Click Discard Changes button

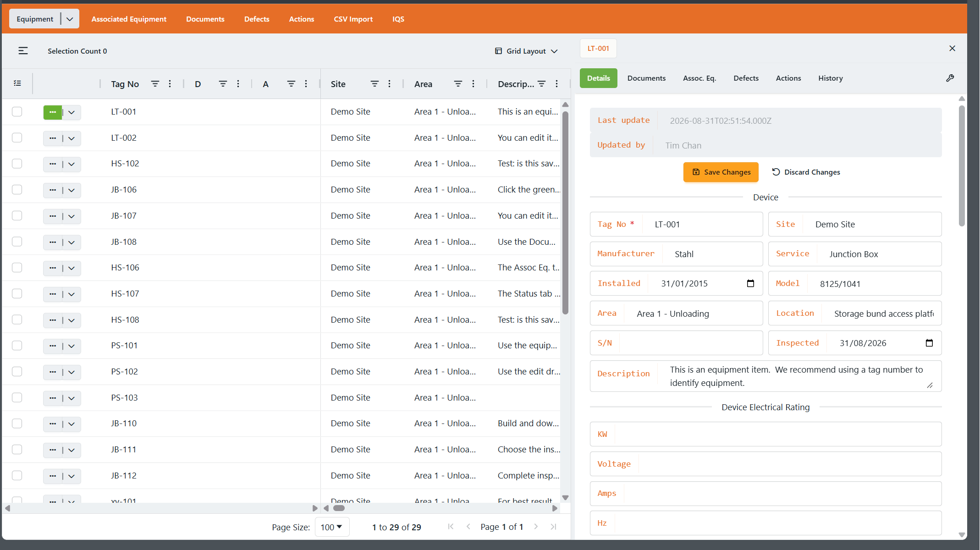[806, 172]
